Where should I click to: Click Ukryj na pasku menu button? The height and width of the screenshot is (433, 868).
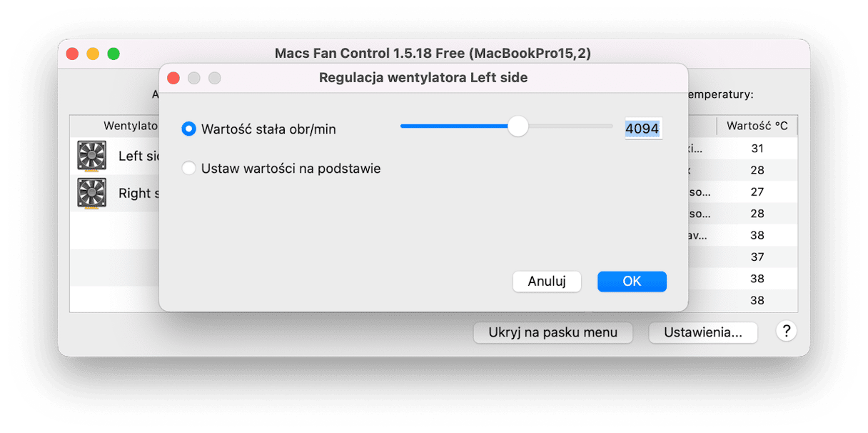pyautogui.click(x=554, y=332)
